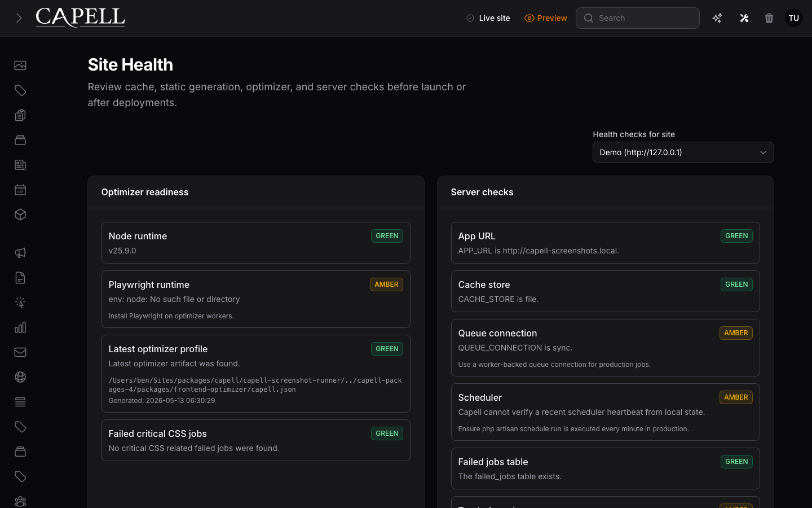Click the document page icon in sidebar
Screen dimensions: 812x508
(20, 278)
